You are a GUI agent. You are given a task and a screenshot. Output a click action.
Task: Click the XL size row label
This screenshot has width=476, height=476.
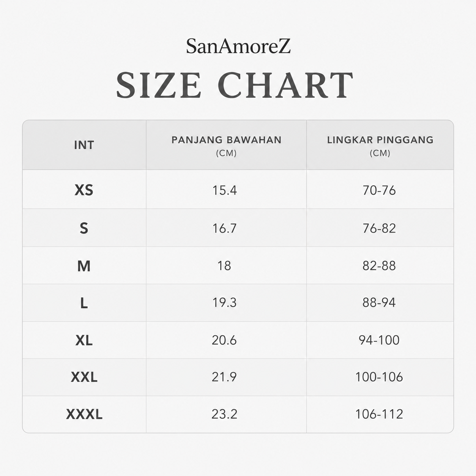click(84, 340)
